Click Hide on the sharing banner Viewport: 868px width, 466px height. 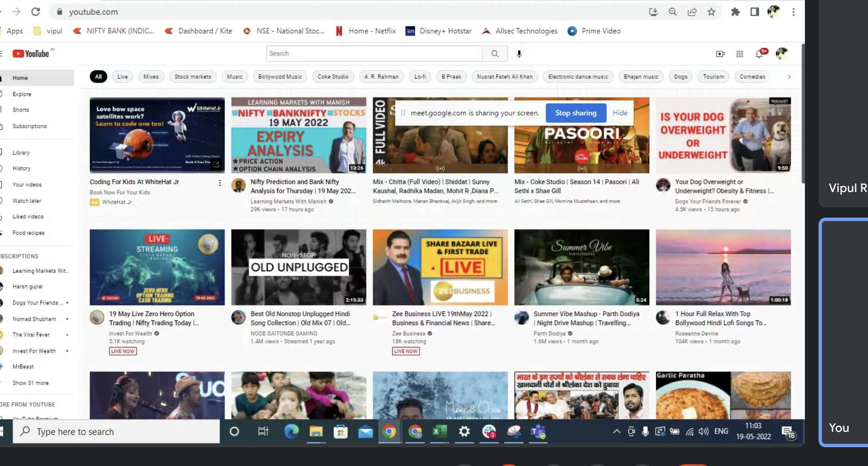(x=620, y=113)
